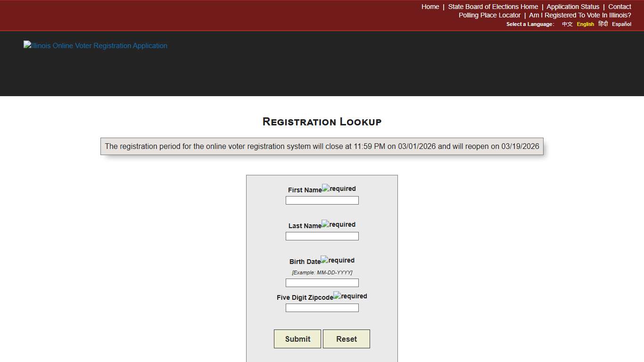Viewport: 644px width, 362px height.
Task: Click the Illinois Online Voter Registration Application logo
Action: tap(95, 45)
